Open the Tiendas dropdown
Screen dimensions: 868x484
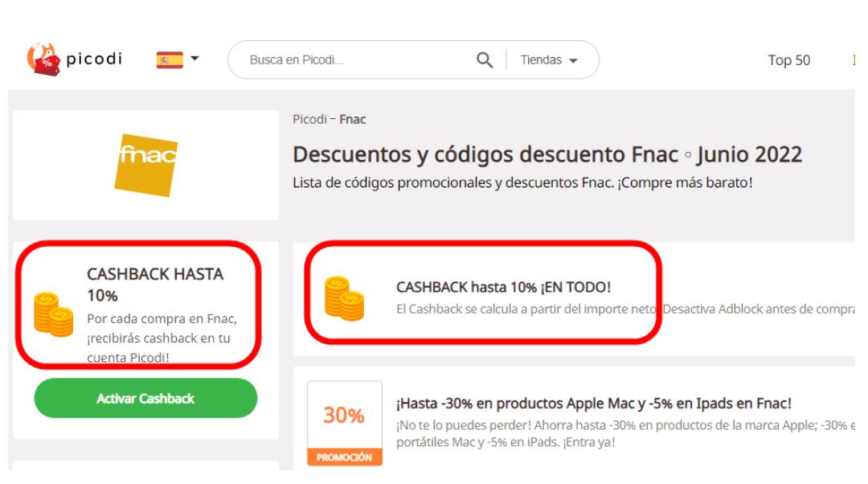549,59
